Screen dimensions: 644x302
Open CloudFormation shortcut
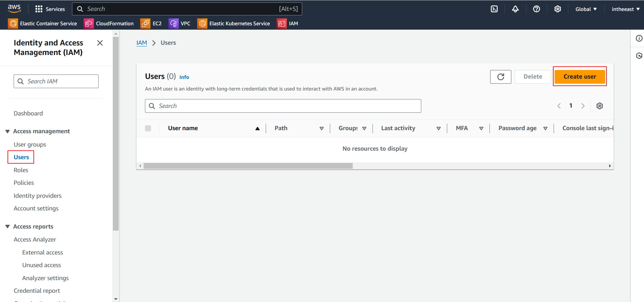(109, 24)
